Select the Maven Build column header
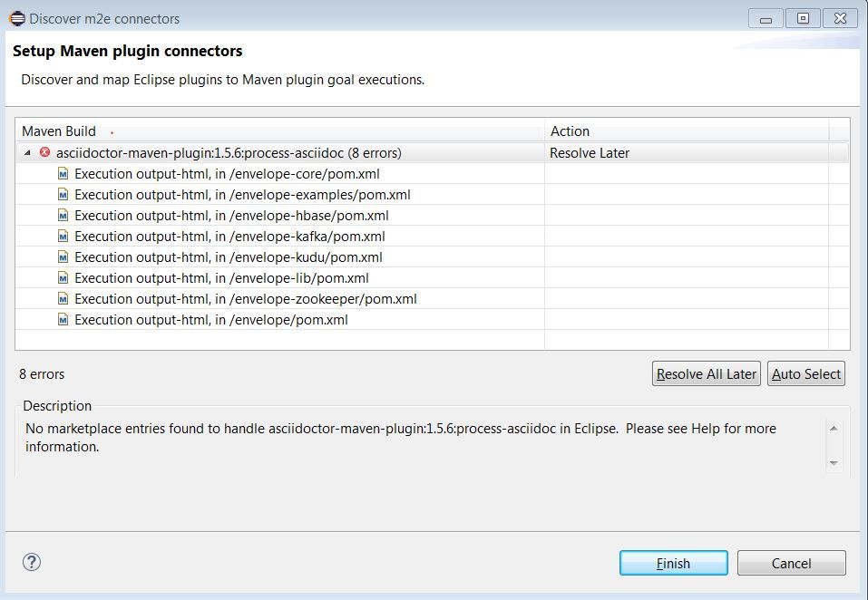The width and height of the screenshot is (868, 600). point(59,131)
